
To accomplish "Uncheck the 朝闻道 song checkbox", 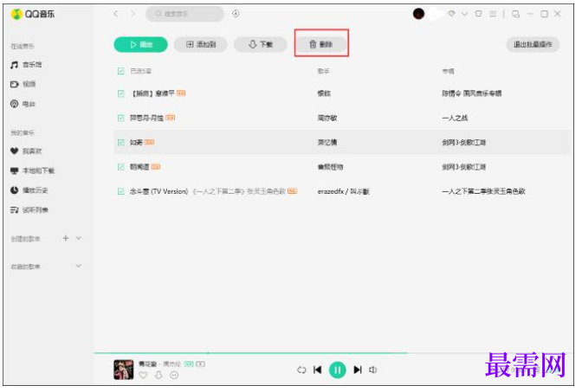I will click(x=120, y=167).
